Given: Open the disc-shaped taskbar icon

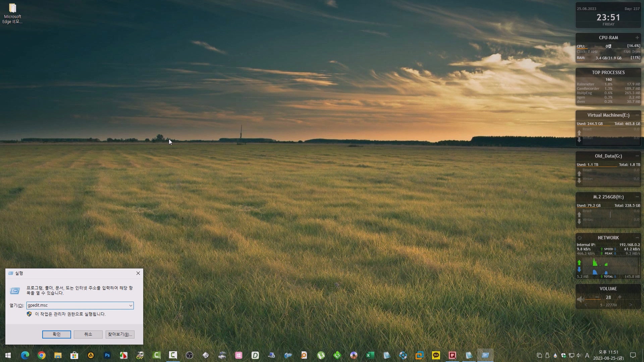Looking at the screenshot, I should (354, 355).
